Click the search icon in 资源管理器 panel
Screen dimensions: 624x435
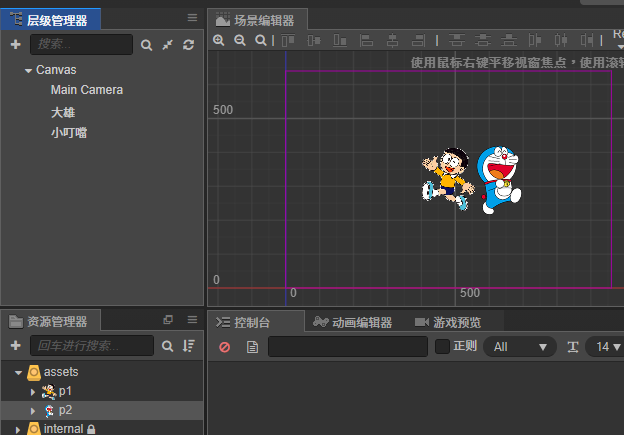click(x=168, y=346)
